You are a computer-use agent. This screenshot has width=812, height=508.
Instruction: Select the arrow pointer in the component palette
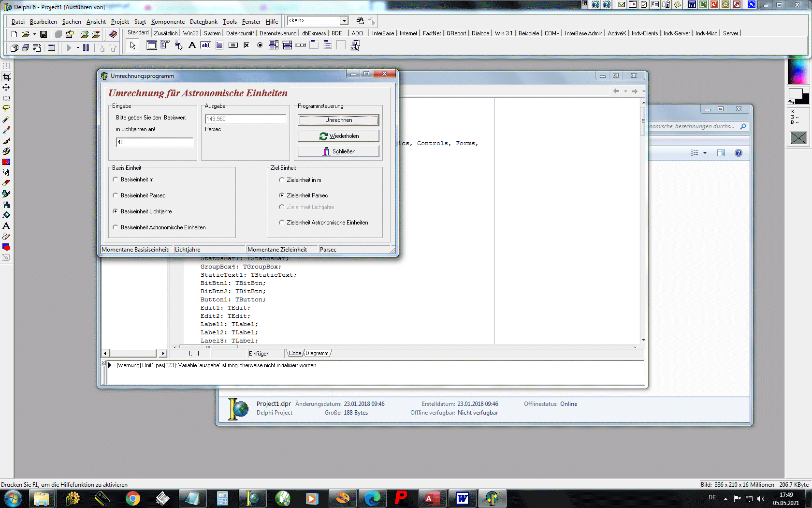[x=133, y=45]
